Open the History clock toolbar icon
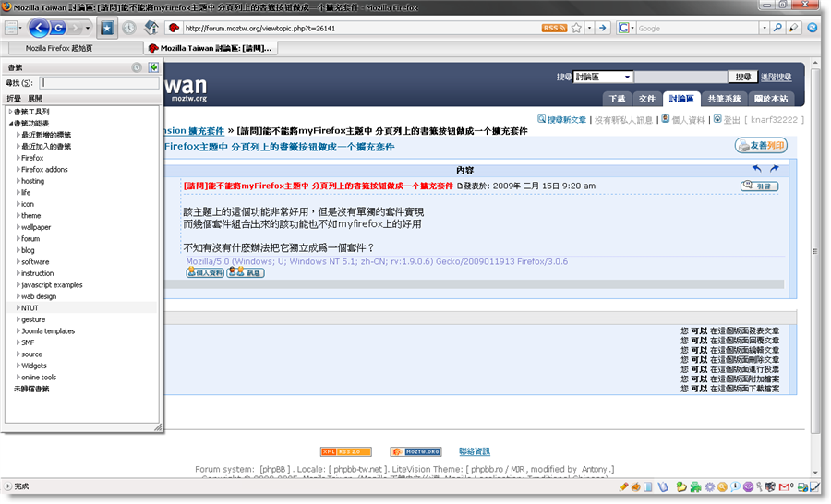 click(128, 28)
